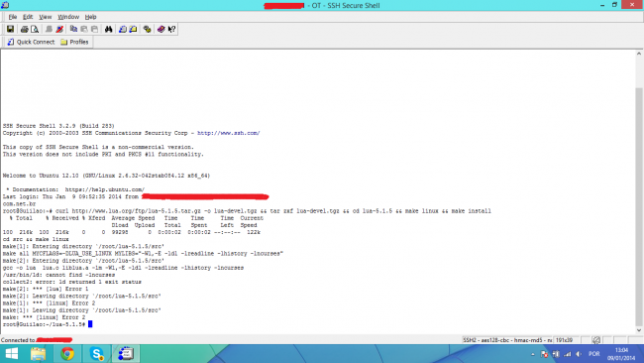Click the network signal tray icon
This screenshot has width=644, height=363.
click(567, 354)
